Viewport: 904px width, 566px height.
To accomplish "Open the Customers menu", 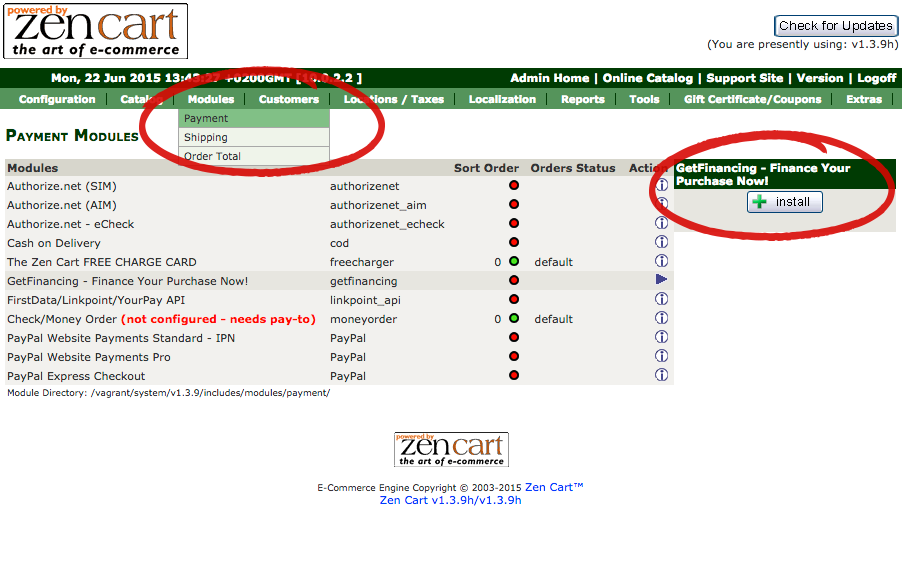I will (x=289, y=99).
